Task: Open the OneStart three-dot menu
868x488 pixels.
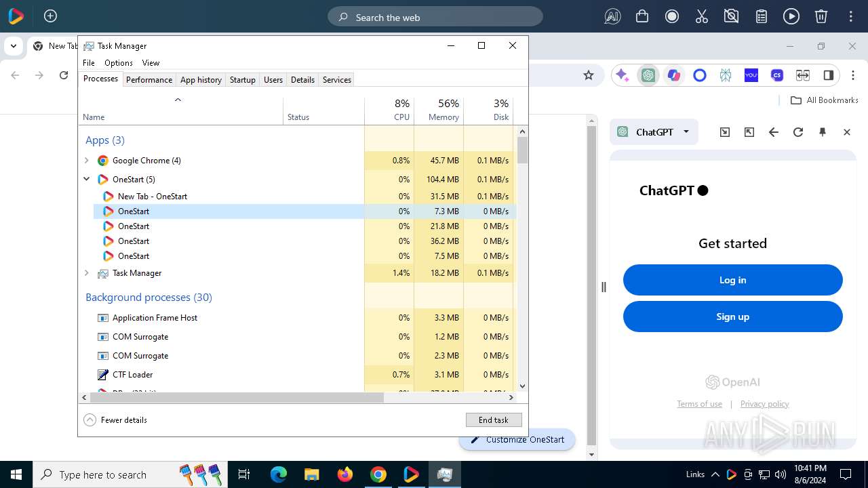Action: click(851, 17)
